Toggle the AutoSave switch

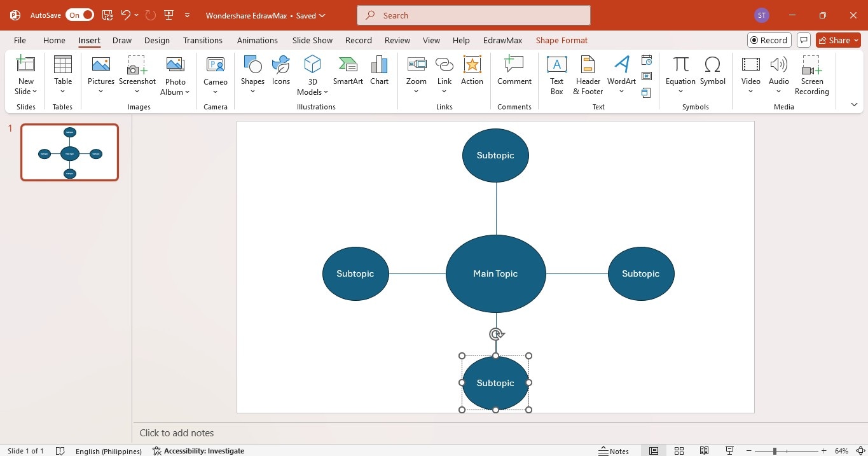point(79,15)
